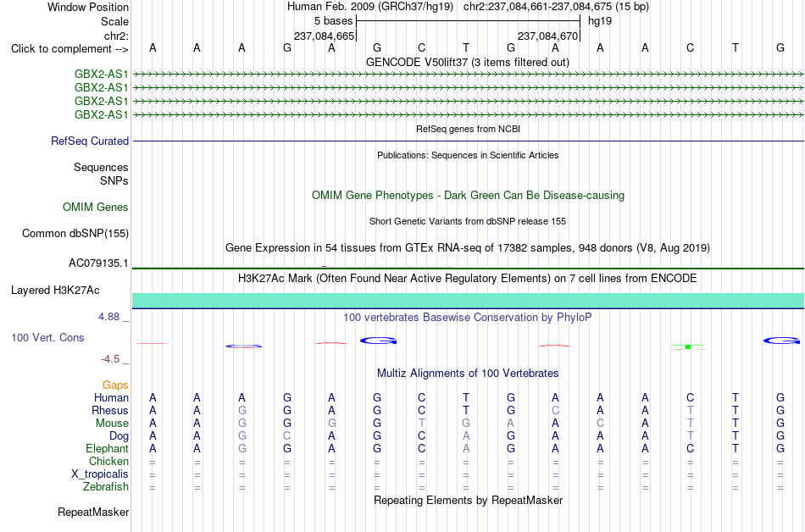Image resolution: width=805 pixels, height=532 pixels.
Task: Click the chr2:237,084,661-237,084,675 (15 bp) position text
Action: (x=556, y=7)
